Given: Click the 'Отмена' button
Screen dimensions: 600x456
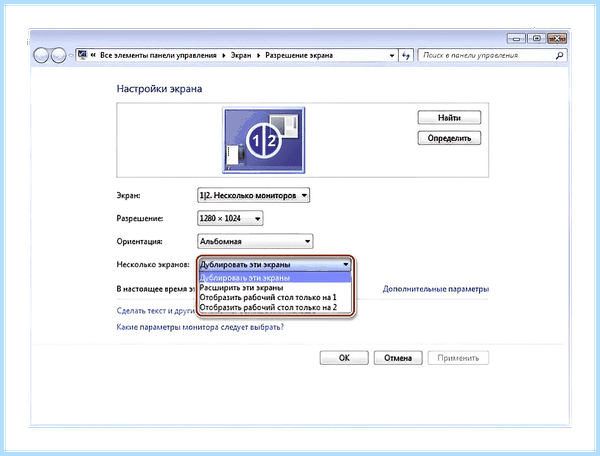Looking at the screenshot, I should pos(398,358).
